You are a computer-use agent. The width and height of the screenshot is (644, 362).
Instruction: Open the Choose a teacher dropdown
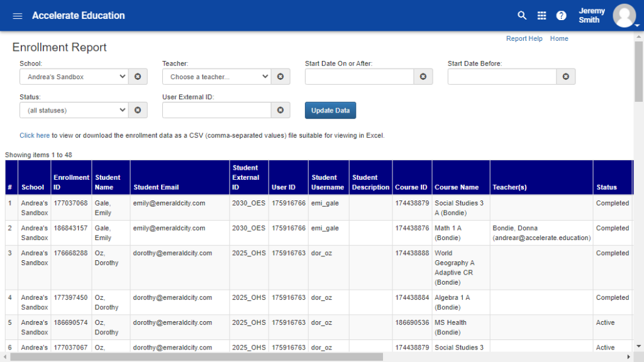216,77
